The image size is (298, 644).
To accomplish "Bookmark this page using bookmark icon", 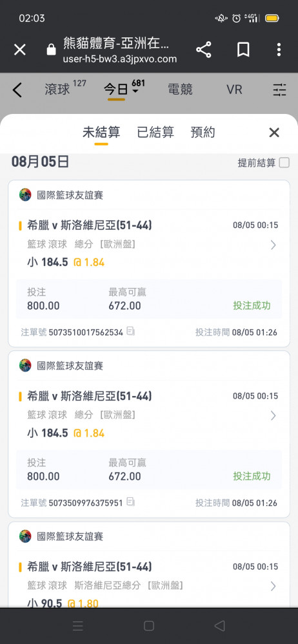I will tap(243, 50).
